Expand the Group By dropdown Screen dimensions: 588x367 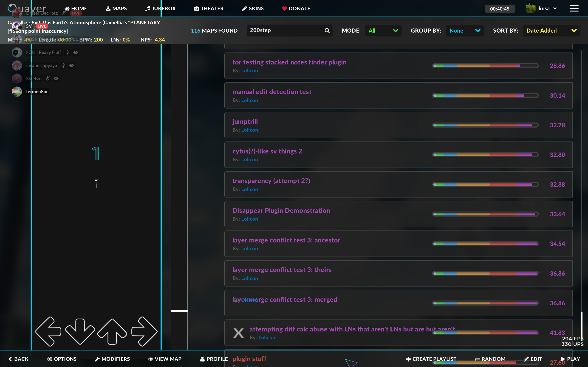coord(464,31)
